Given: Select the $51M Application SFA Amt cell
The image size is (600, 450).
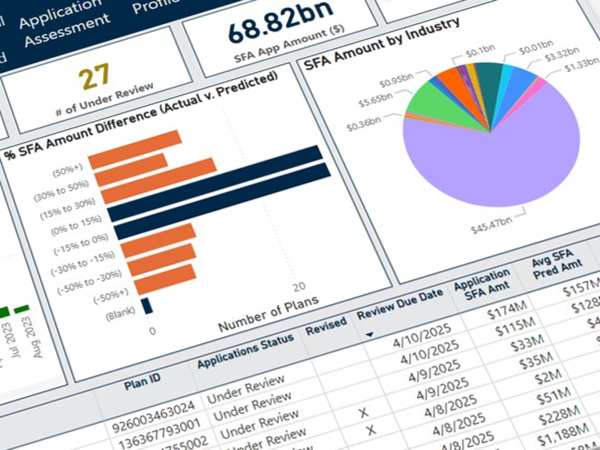Looking at the screenshot, I should (553, 397).
